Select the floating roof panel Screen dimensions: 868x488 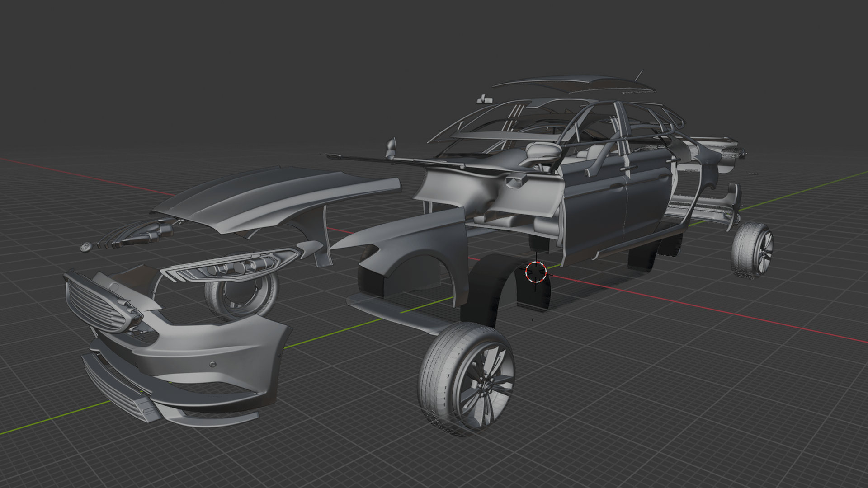574,84
